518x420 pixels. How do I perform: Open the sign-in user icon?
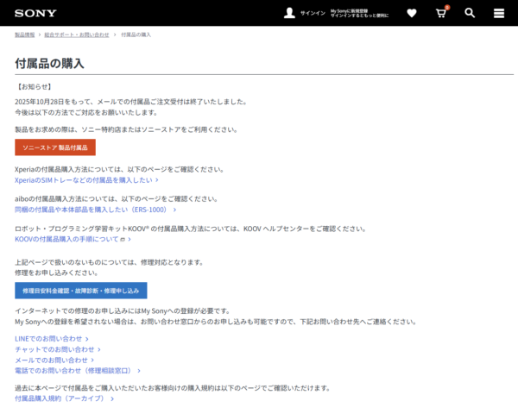289,13
